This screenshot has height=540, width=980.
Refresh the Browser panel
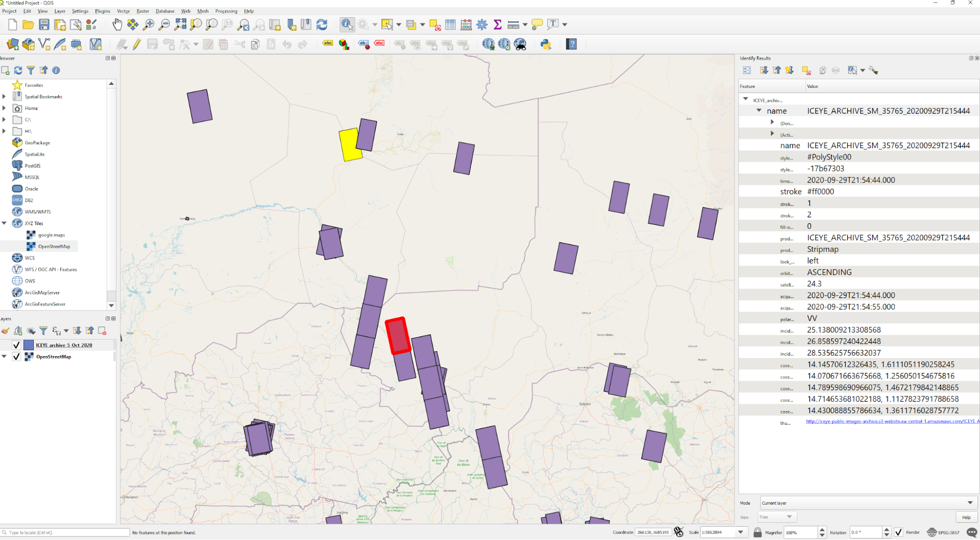tap(18, 70)
